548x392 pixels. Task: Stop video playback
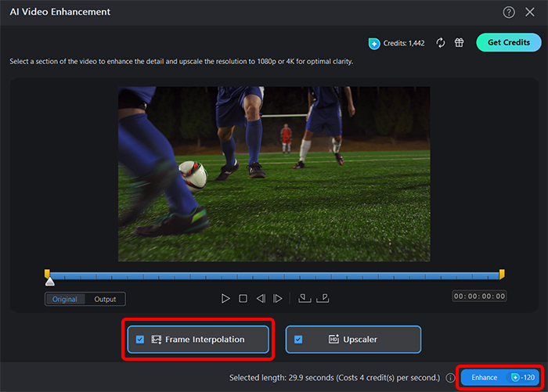pyautogui.click(x=243, y=299)
